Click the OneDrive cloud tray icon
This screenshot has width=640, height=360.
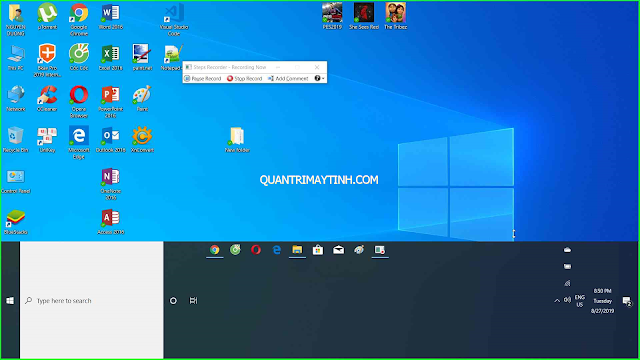567,249
